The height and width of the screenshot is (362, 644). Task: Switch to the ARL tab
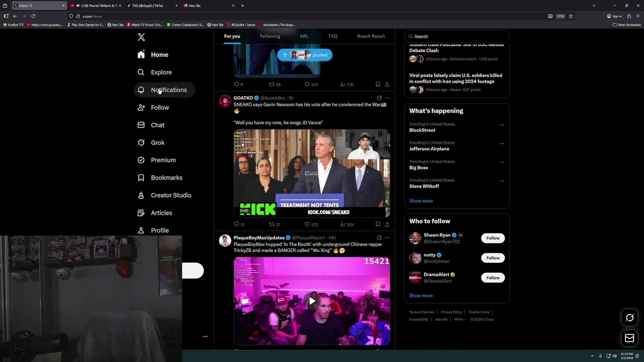click(304, 36)
